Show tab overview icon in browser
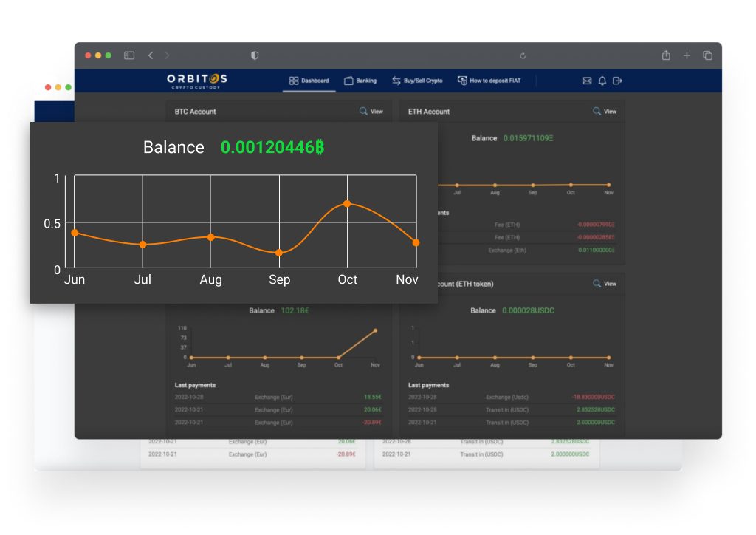The width and height of the screenshot is (756, 535). point(707,55)
